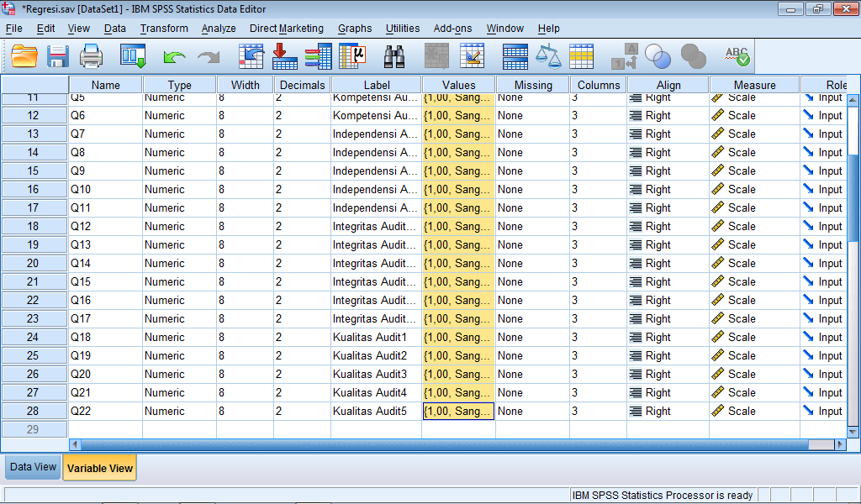The height and width of the screenshot is (504, 861).
Task: Open the Help menu
Action: pyautogui.click(x=548, y=29)
